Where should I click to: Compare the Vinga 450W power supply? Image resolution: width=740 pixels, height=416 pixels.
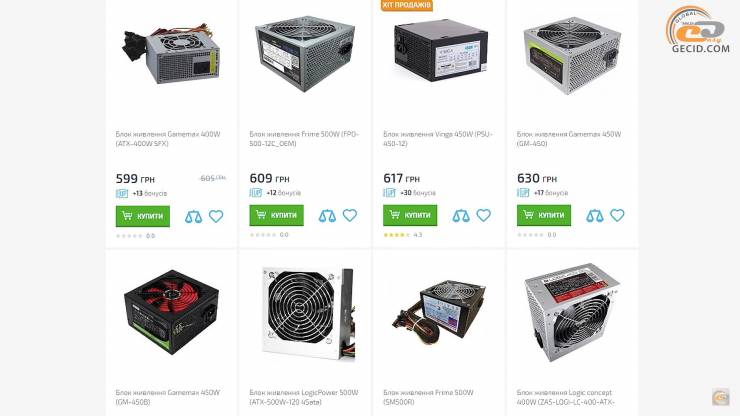(461, 215)
